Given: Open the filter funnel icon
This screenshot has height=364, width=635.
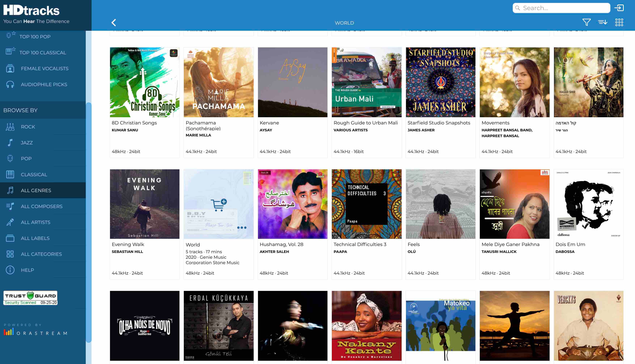Looking at the screenshot, I should pos(586,22).
